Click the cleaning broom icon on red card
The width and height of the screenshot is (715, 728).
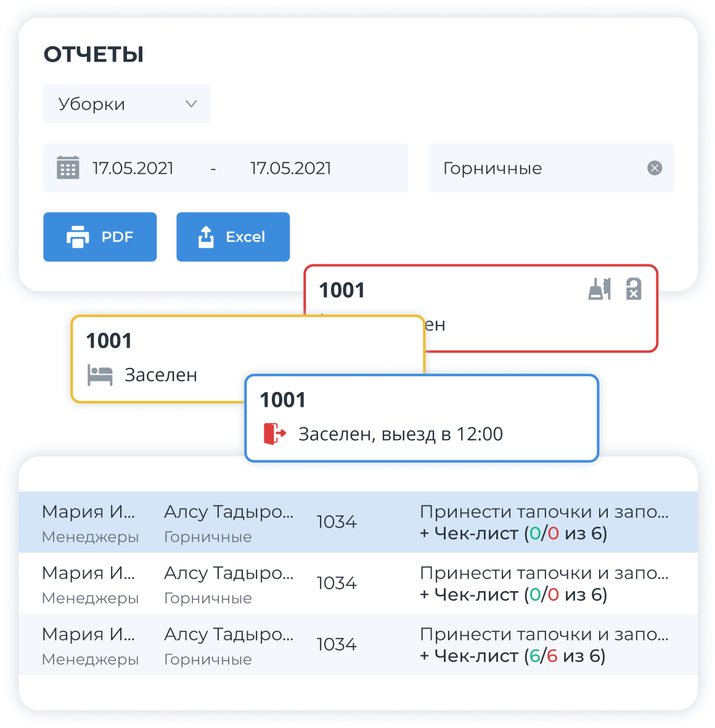pos(599,289)
